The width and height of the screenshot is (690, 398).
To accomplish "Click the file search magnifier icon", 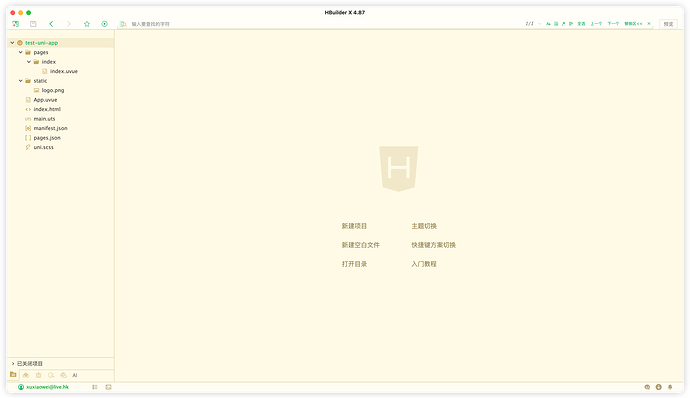I will click(x=123, y=24).
